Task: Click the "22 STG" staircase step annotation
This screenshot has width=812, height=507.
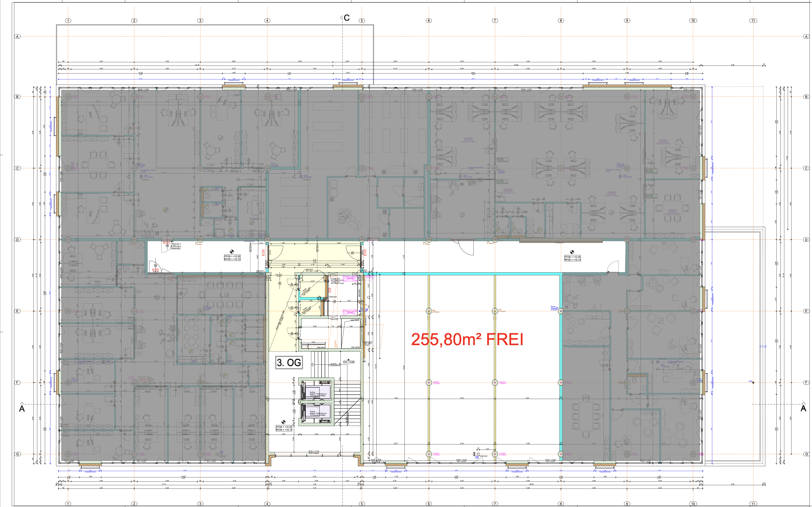Action: click(x=334, y=364)
